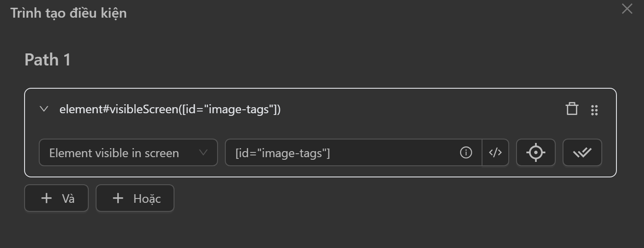This screenshot has height=248, width=644.
Task: Click the dropdown arrow of condition type
Action: pos(203,152)
